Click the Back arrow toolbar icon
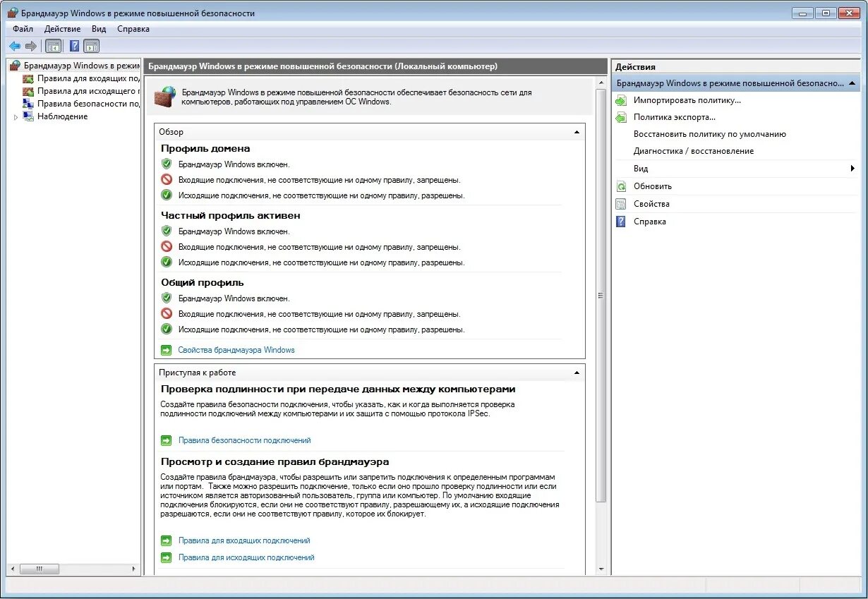Screen dimensions: 868x599 point(15,47)
